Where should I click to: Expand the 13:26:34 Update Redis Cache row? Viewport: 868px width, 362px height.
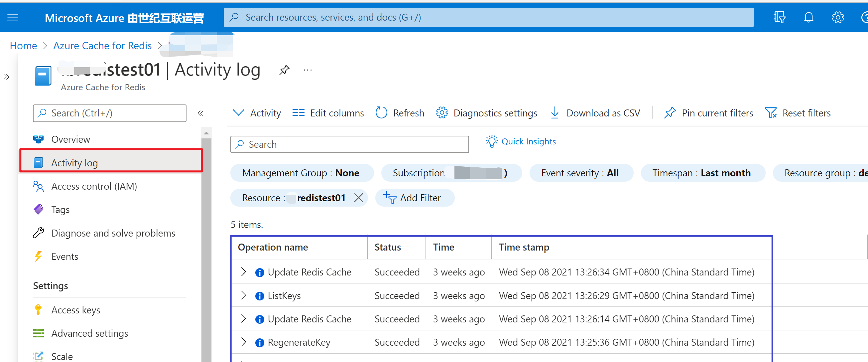click(x=244, y=272)
